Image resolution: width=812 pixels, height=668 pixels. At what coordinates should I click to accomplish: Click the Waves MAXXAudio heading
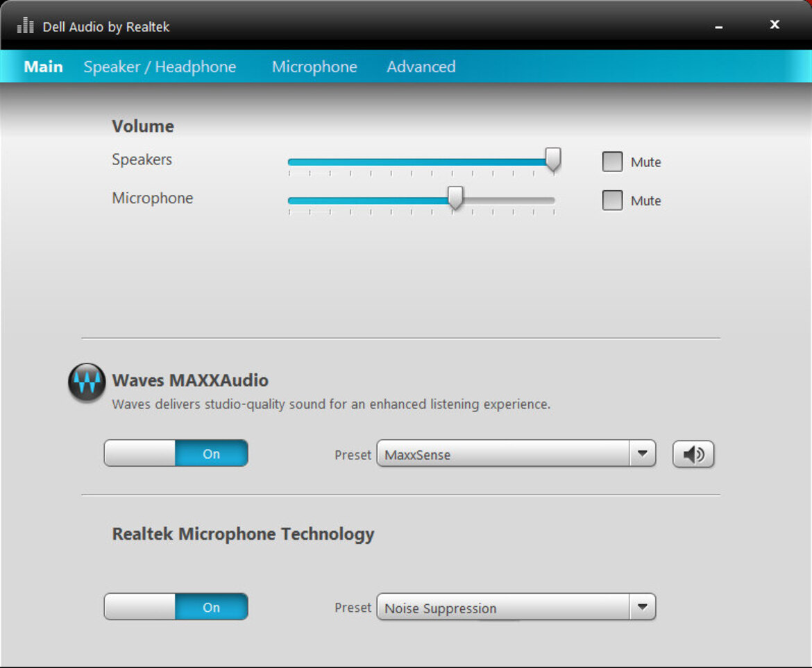click(190, 380)
